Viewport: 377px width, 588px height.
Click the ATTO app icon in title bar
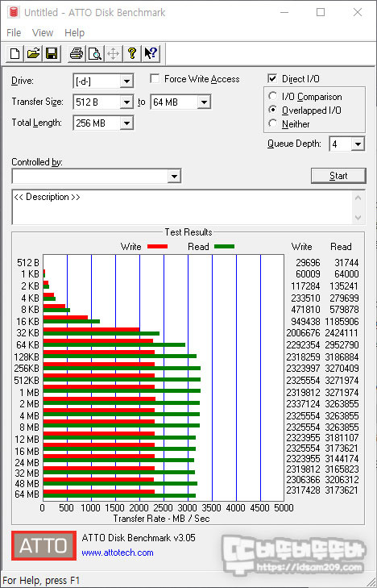tap(14, 12)
